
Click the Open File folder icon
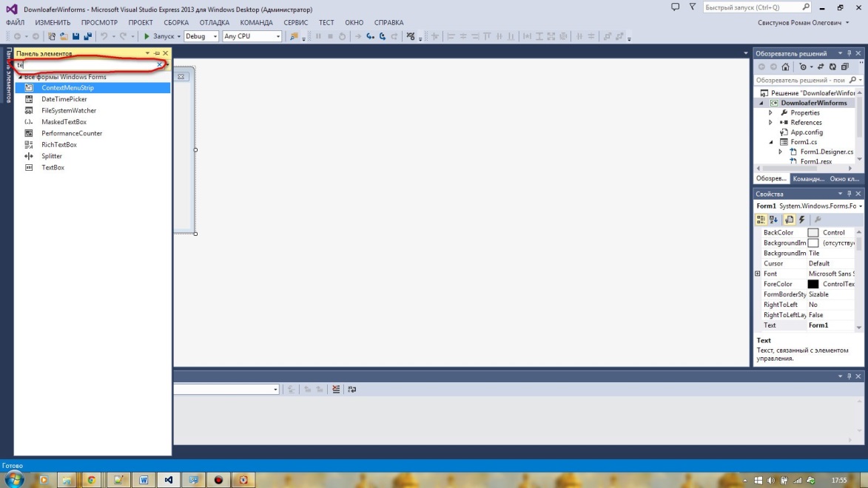[x=64, y=36]
